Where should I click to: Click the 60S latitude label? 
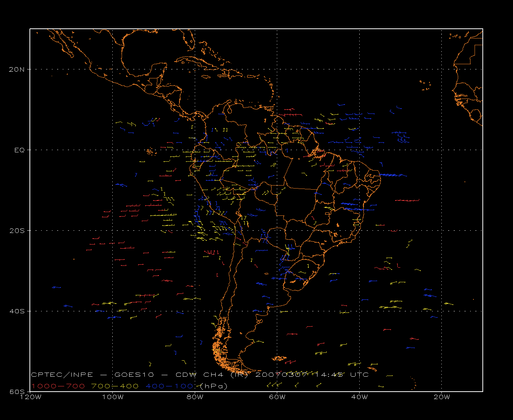point(17,392)
